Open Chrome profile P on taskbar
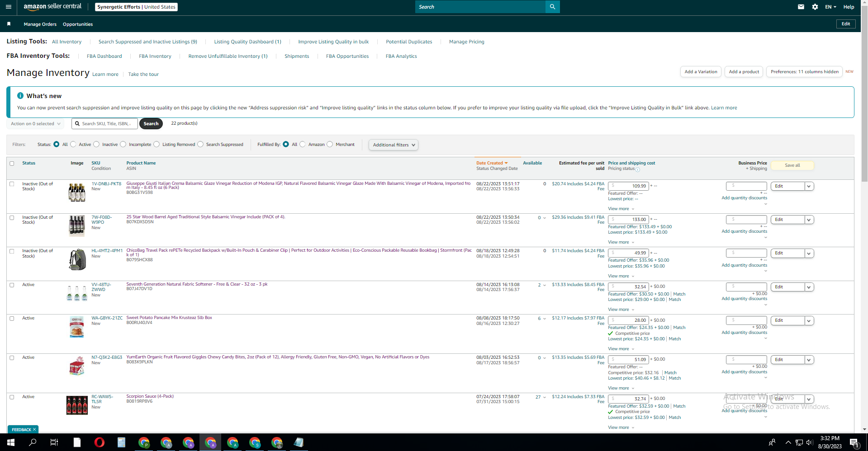 coord(144,442)
